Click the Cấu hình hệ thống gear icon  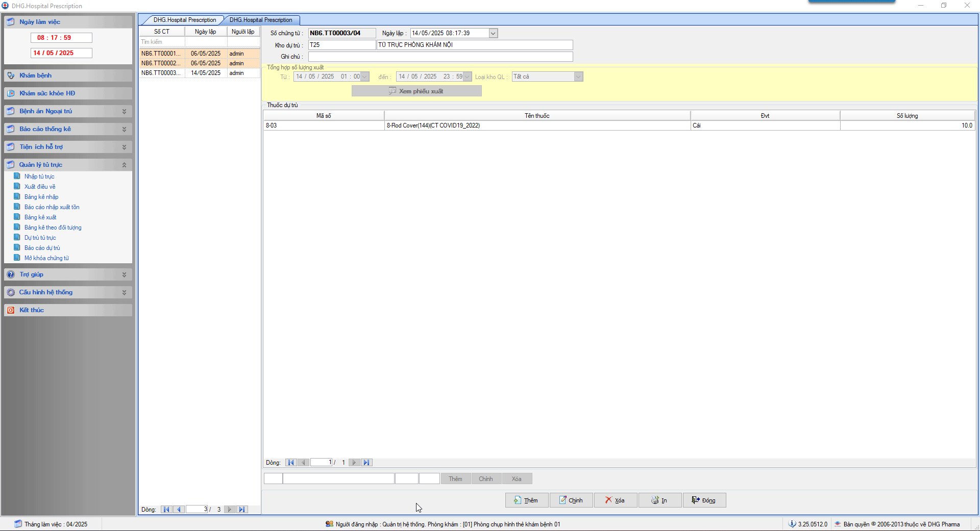click(x=11, y=292)
